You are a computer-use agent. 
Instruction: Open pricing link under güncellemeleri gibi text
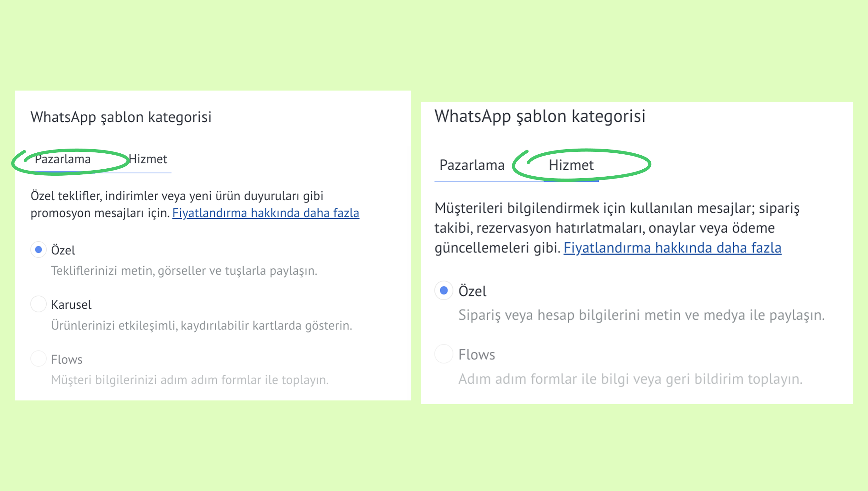click(672, 248)
